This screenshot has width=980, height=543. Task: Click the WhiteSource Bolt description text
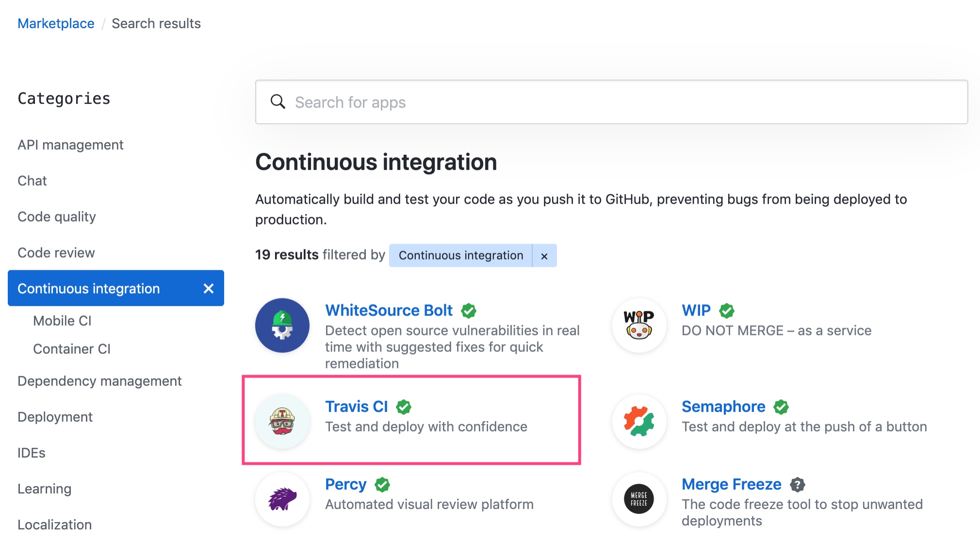tap(452, 347)
